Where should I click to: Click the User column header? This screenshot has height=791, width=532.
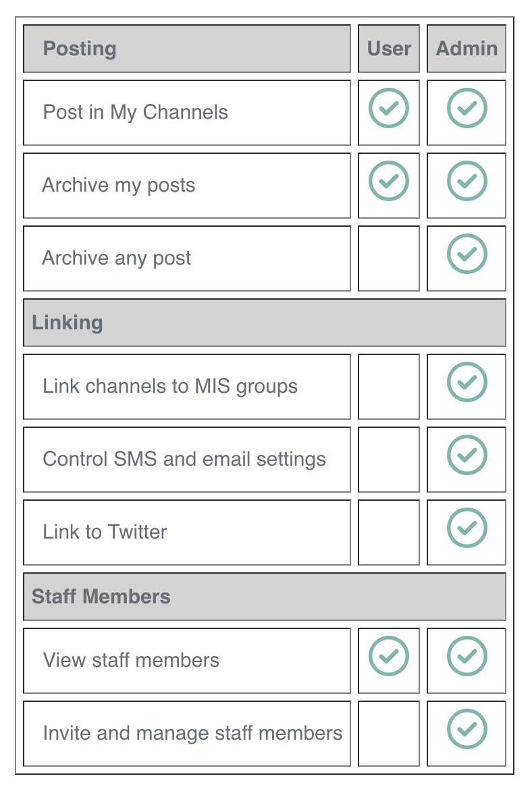pyautogui.click(x=389, y=49)
